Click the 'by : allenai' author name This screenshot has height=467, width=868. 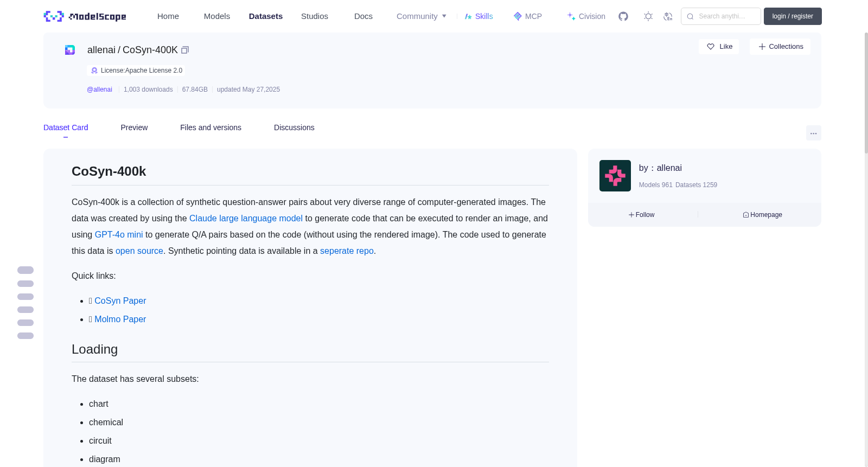point(660,168)
